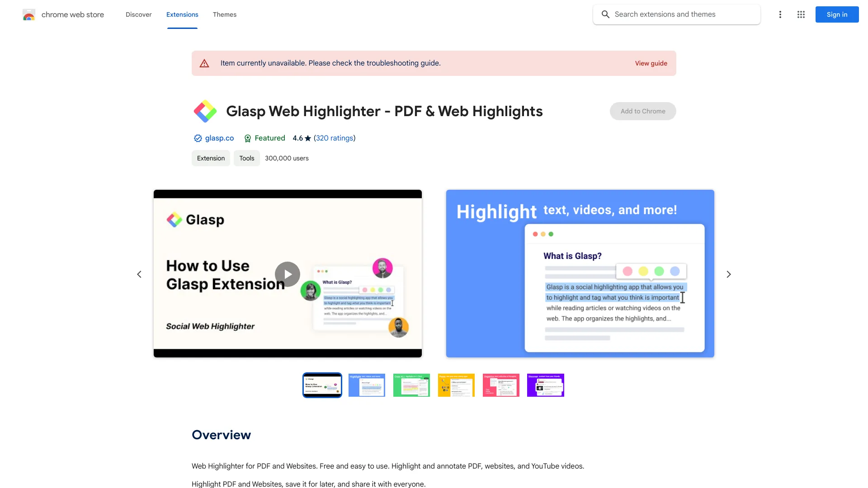This screenshot has height=488, width=868.
Task: Click the pink color swatch in highlighter preview
Action: point(627,272)
